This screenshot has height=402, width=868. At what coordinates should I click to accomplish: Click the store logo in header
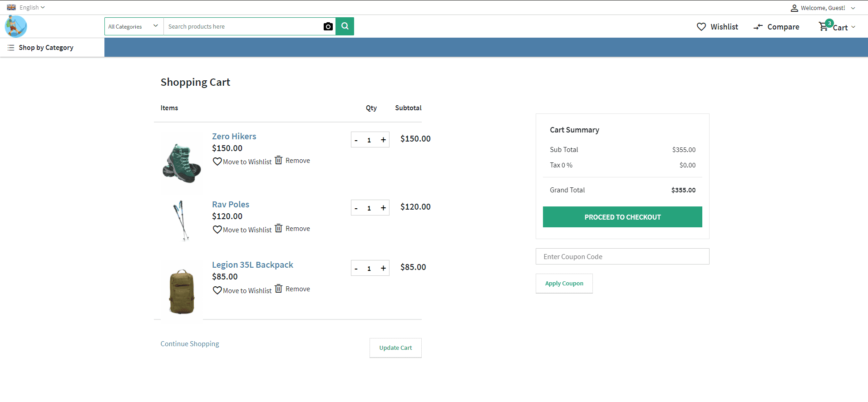(x=16, y=26)
